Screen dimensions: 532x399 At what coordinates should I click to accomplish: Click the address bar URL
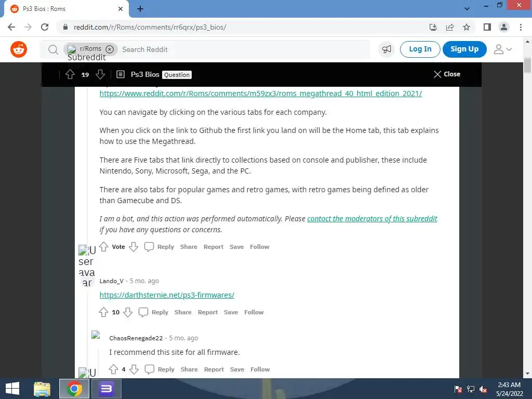coord(150,27)
